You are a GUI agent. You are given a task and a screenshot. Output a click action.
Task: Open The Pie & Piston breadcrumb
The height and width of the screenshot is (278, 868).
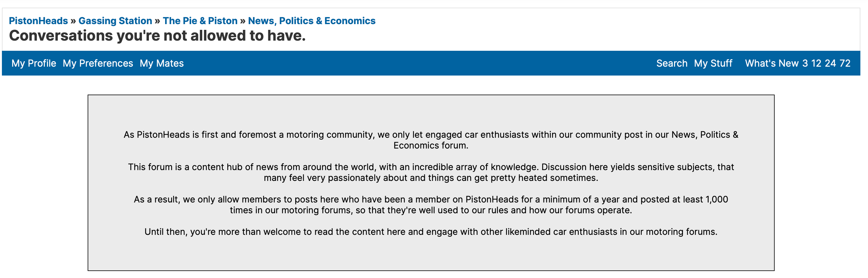pyautogui.click(x=200, y=21)
